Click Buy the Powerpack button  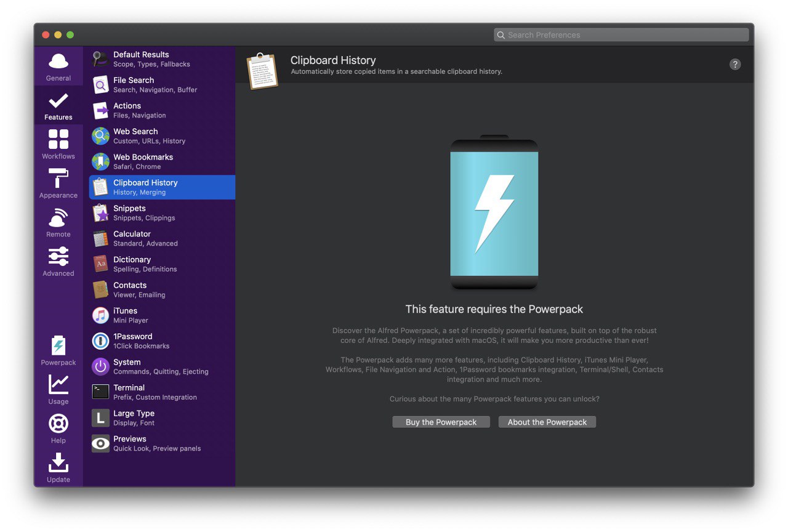441,422
